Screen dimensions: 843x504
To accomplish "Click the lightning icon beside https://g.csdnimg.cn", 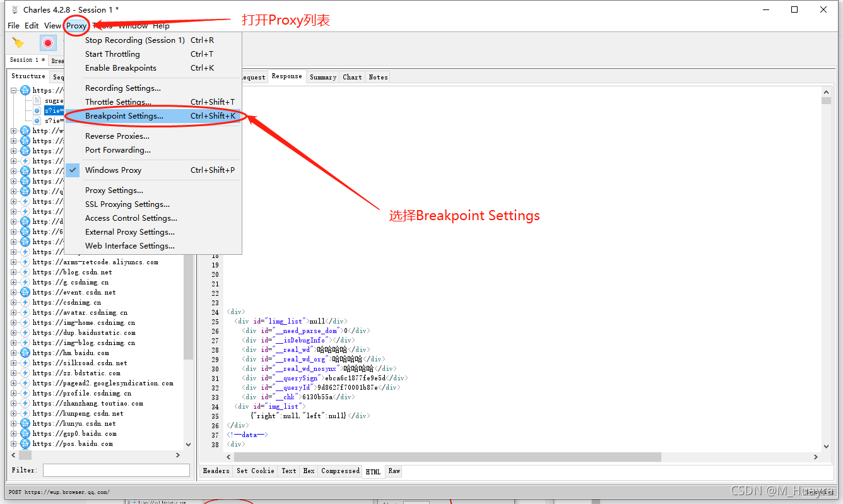I will point(25,282).
